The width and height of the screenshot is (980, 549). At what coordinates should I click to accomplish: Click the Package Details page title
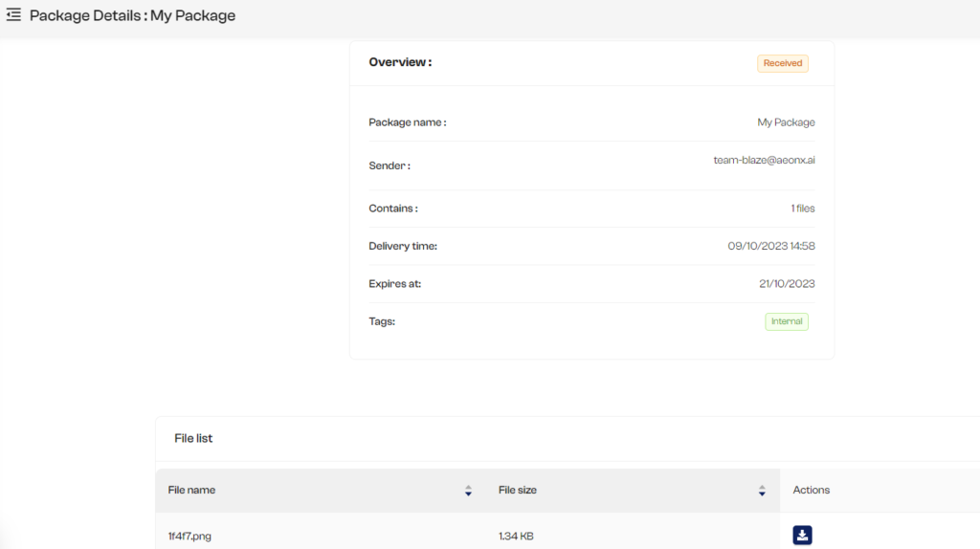tap(132, 15)
